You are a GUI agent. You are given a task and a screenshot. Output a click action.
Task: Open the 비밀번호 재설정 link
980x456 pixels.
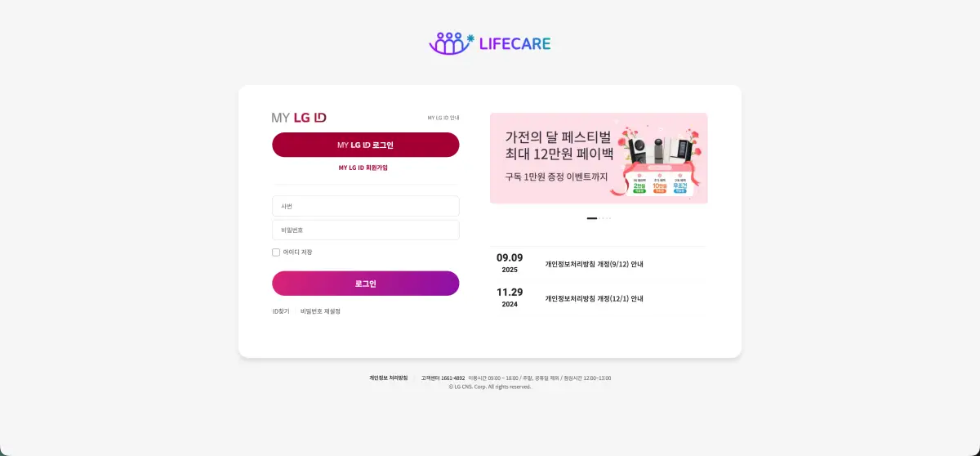click(x=320, y=311)
